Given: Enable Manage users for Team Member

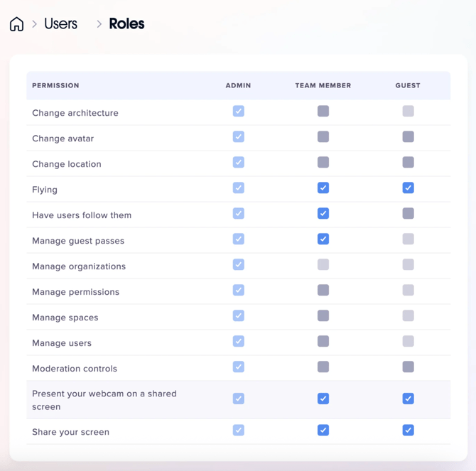Looking at the screenshot, I should (x=323, y=342).
